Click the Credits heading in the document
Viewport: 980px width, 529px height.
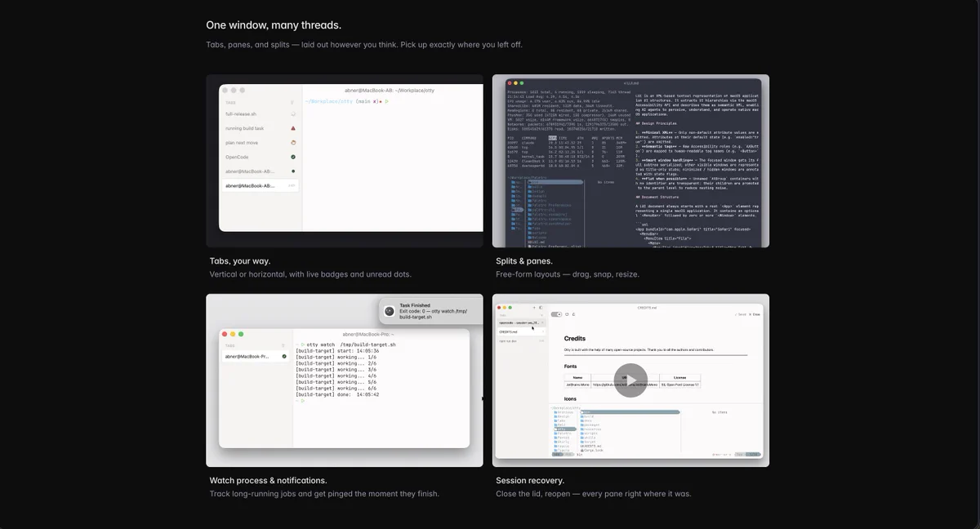(x=575, y=338)
